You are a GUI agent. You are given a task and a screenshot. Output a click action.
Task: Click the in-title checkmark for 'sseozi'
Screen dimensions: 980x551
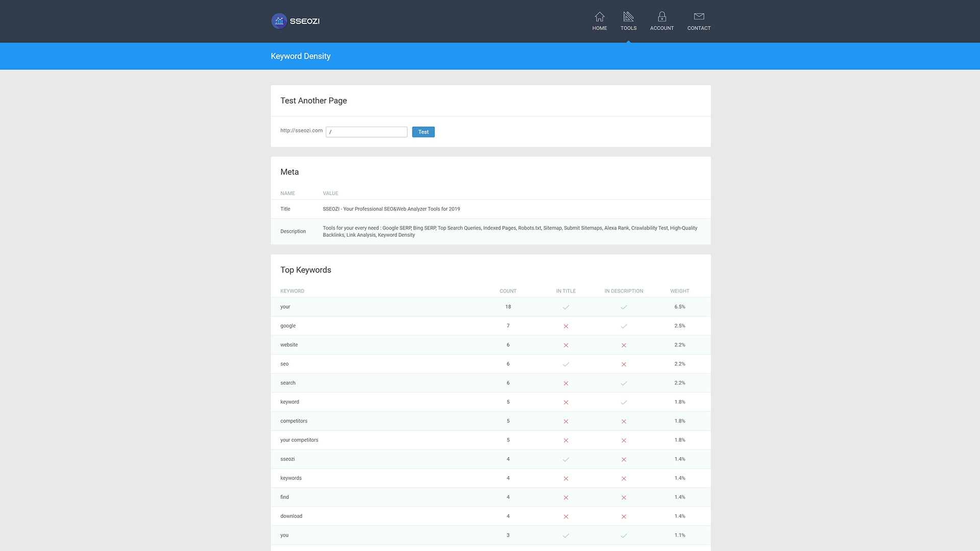pos(566,460)
